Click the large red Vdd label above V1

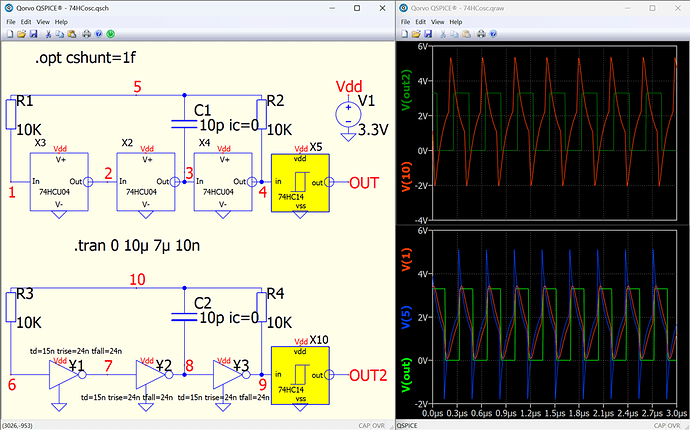pyautogui.click(x=349, y=86)
